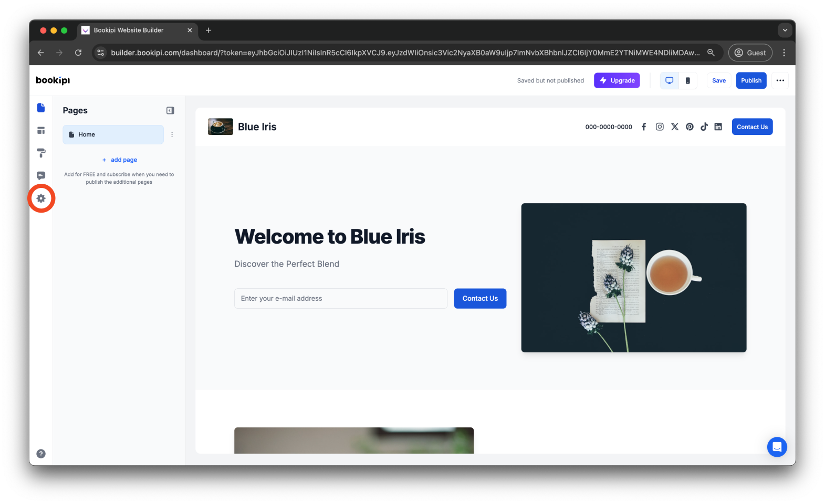Click the phone number 000-0000-0000
This screenshot has height=504, width=825.
609,127
